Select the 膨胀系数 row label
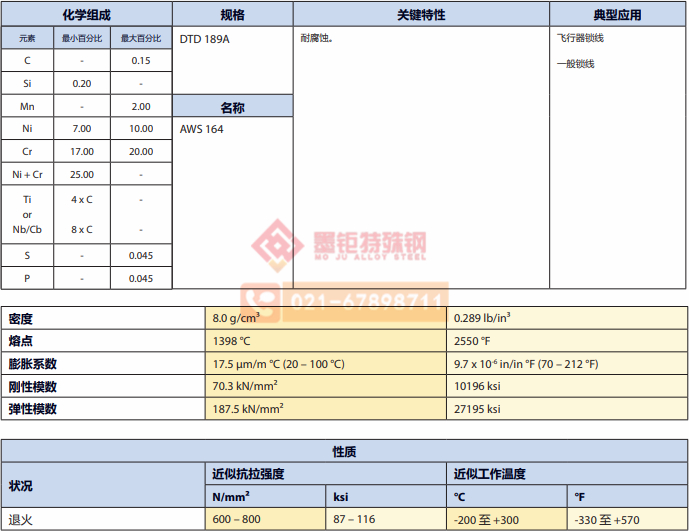This screenshot has width=689, height=531. tap(33, 364)
